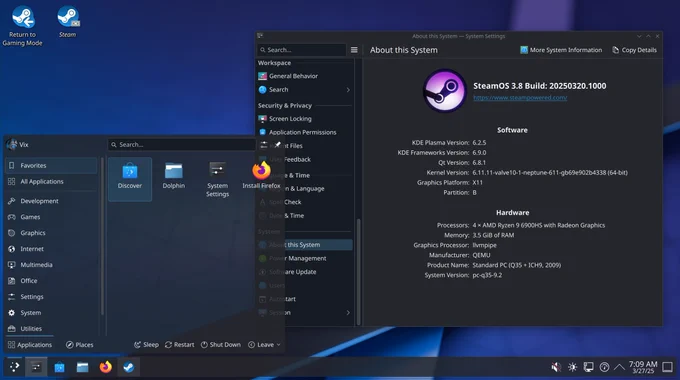Select About this System sidebar entry
The width and height of the screenshot is (680, 380).
pyautogui.click(x=304, y=245)
